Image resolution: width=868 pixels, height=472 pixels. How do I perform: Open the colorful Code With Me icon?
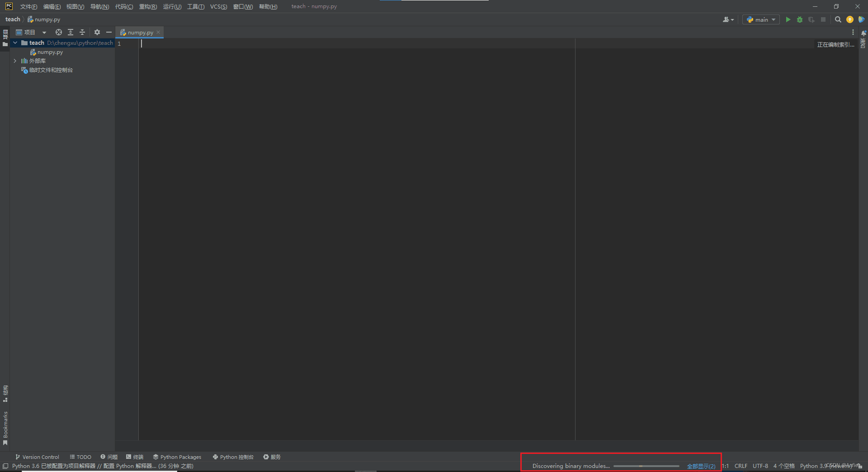tap(862, 19)
